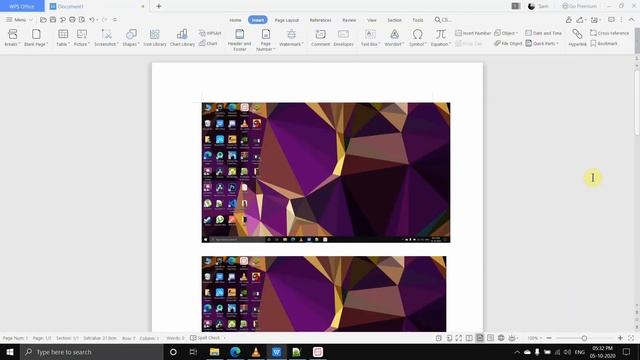Select the Screenshot tool
This screenshot has height=360, width=640.
coord(106,38)
